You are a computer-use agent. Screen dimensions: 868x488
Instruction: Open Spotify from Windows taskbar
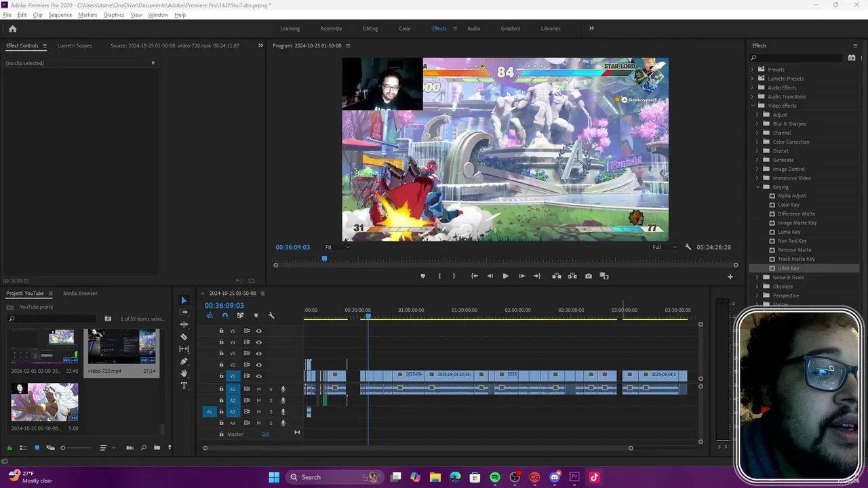pos(495,477)
